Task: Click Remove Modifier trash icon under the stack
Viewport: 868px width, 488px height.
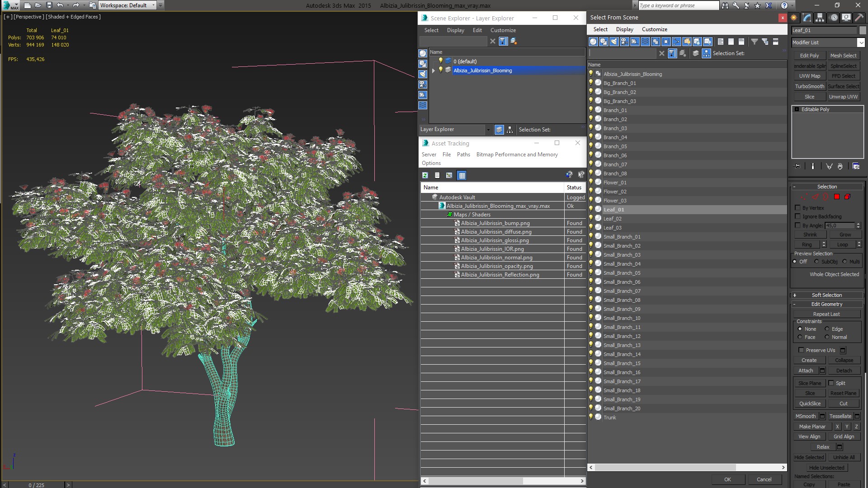Action: click(x=840, y=166)
